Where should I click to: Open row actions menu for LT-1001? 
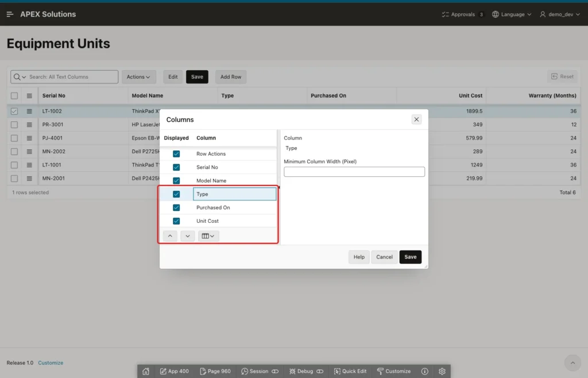29,165
